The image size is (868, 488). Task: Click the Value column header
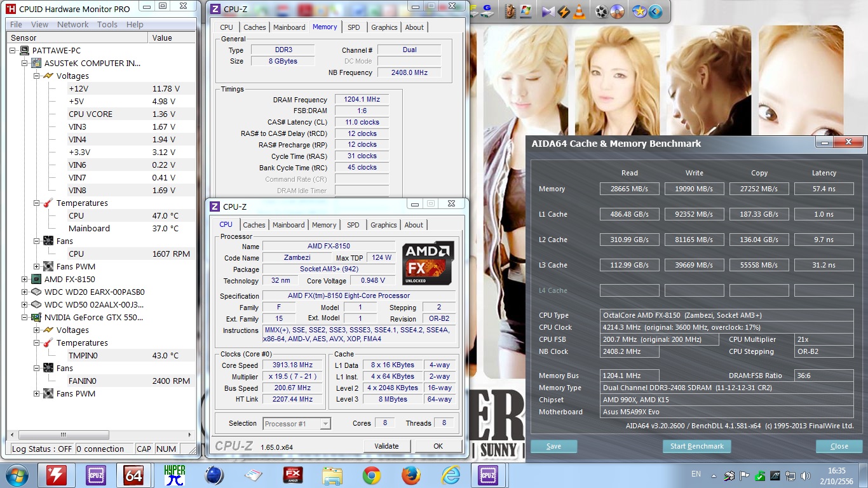pyautogui.click(x=173, y=37)
